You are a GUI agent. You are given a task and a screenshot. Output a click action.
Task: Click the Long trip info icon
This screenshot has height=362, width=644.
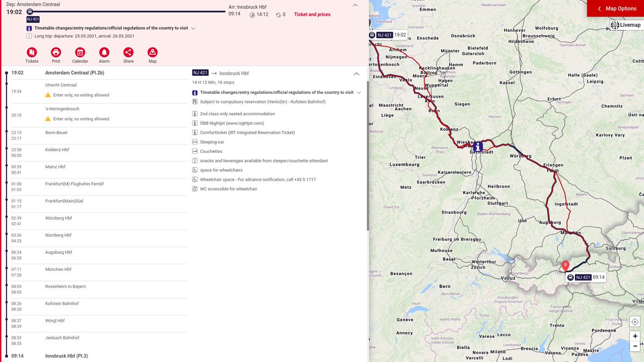tap(30, 36)
